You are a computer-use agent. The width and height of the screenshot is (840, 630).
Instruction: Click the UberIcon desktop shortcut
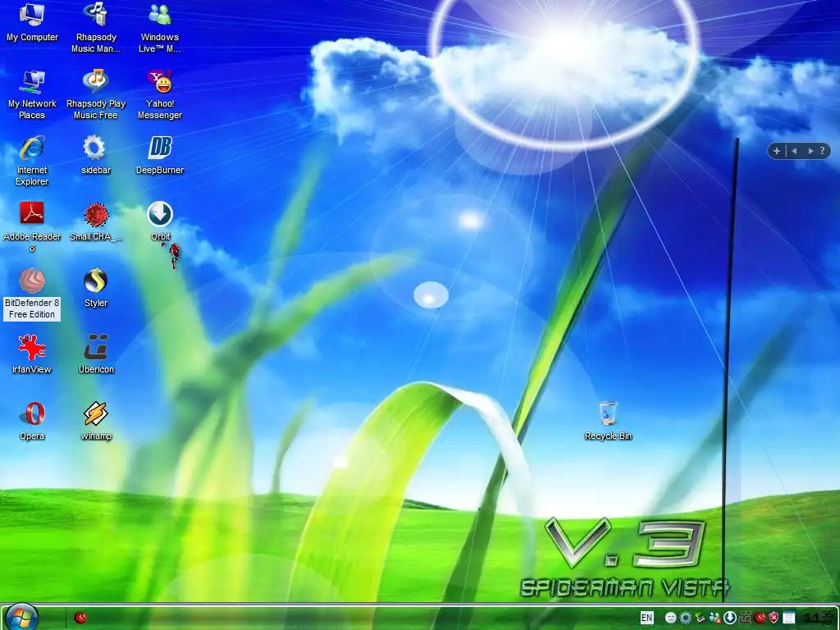tap(96, 354)
